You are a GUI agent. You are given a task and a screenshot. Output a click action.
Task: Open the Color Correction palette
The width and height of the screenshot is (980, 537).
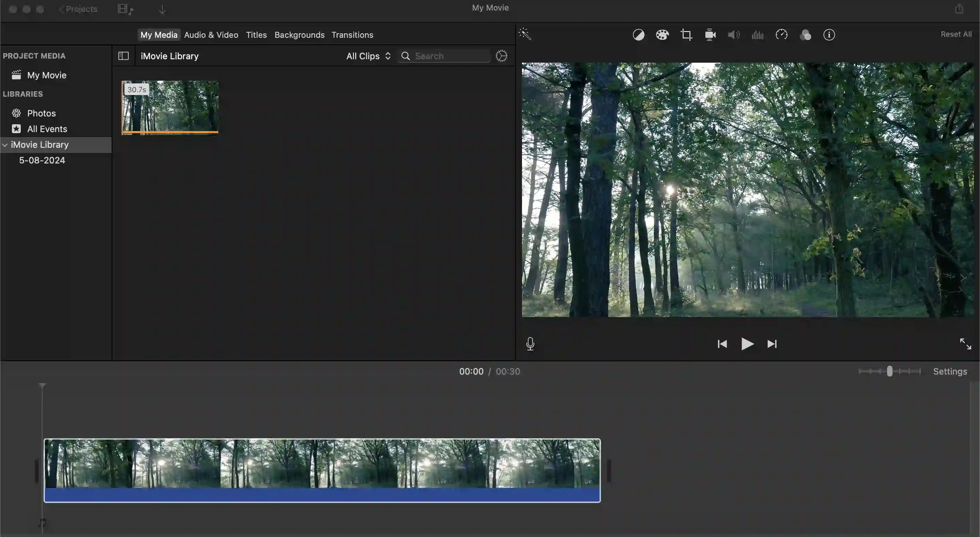click(x=662, y=35)
